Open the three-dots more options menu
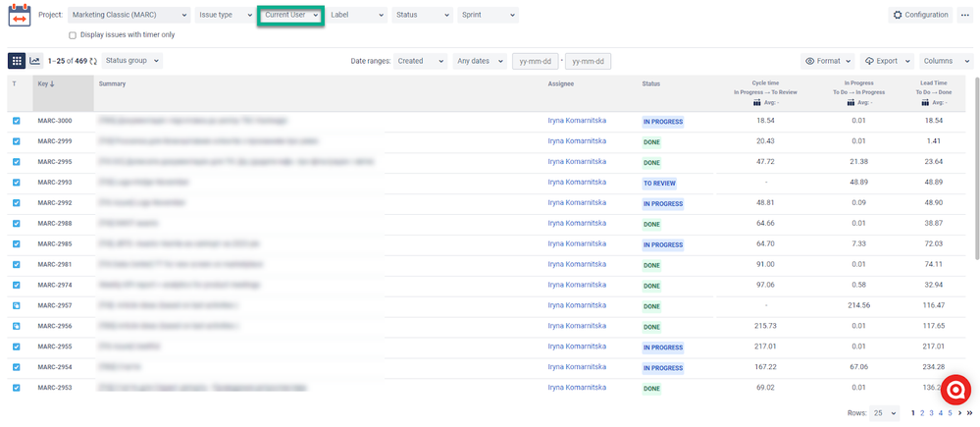Viewport: 980px width, 427px height. [x=964, y=15]
